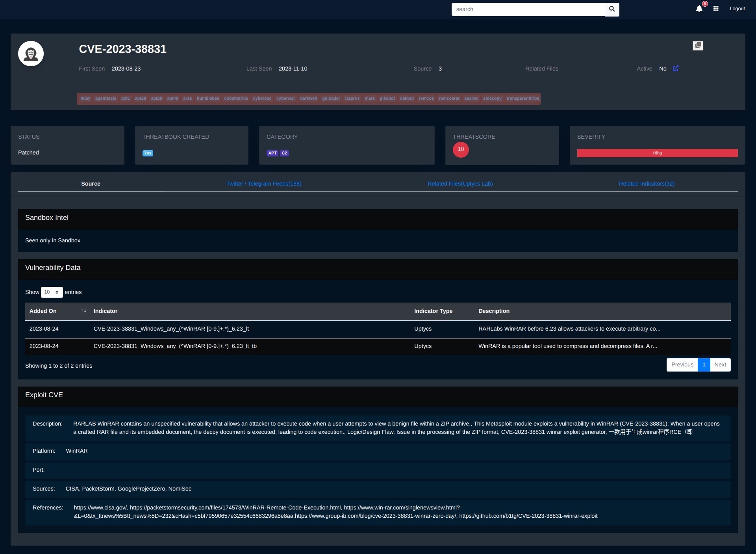Click the Added On column sort expander
The height and width of the screenshot is (554, 756).
[x=83, y=311]
